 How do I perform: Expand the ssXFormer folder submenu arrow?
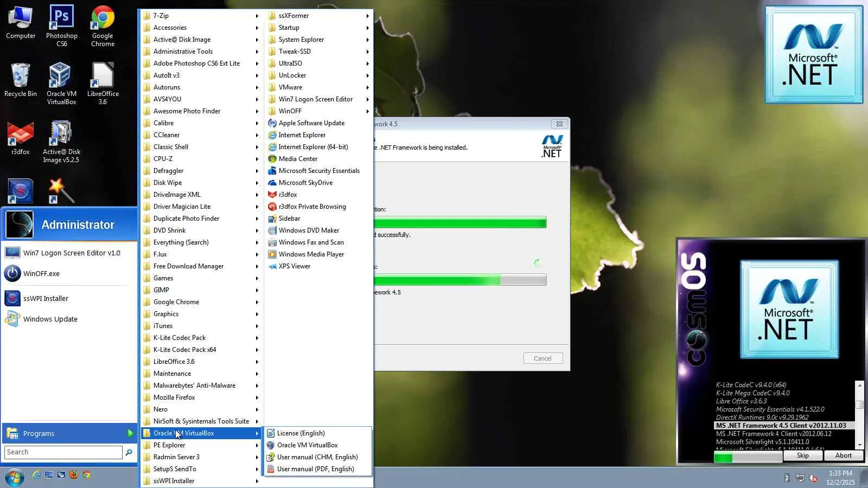point(367,16)
